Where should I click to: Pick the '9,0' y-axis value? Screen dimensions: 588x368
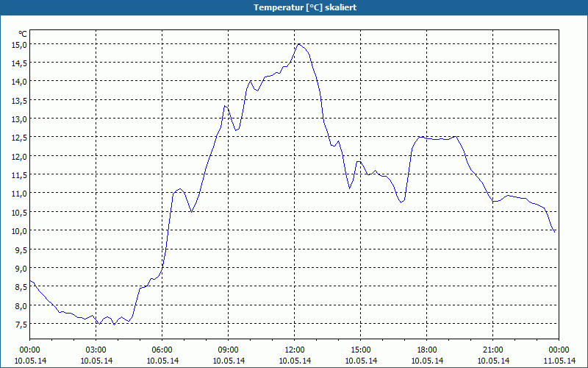[x=21, y=269]
